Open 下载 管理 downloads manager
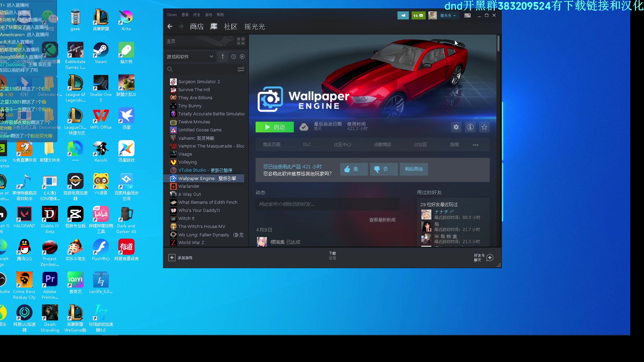 click(x=332, y=256)
